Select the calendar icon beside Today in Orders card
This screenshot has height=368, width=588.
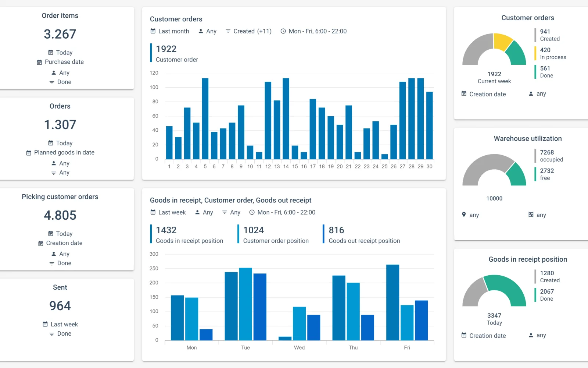[x=51, y=143]
